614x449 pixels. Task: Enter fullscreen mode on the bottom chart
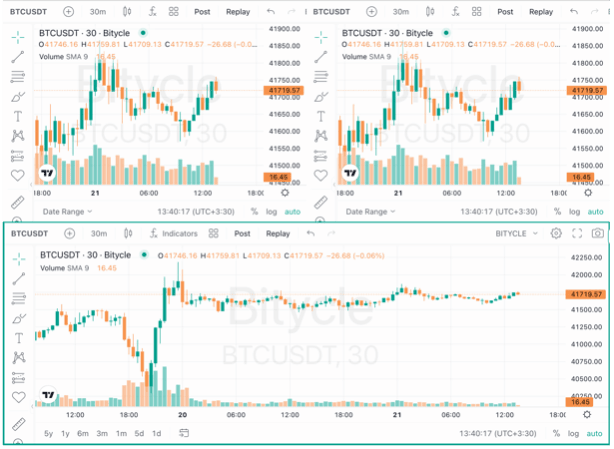click(576, 233)
